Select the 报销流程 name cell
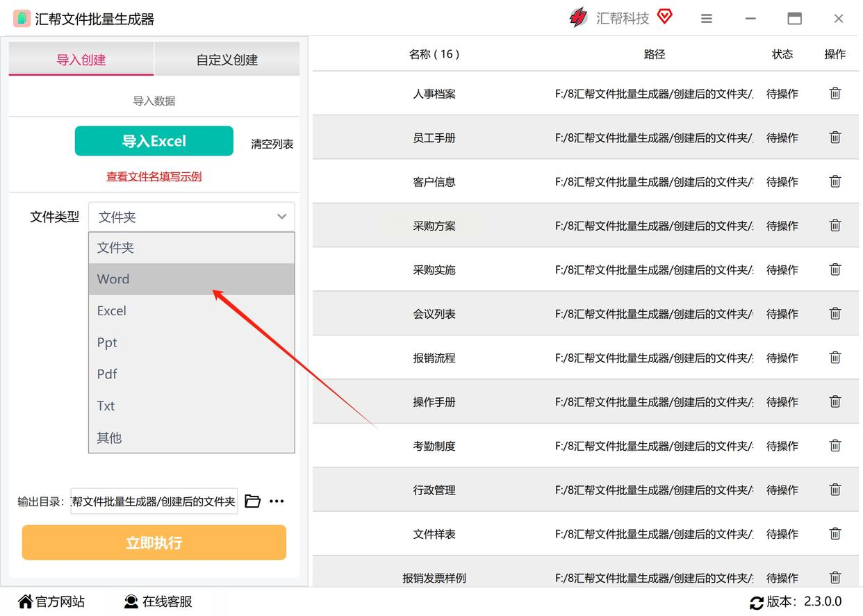Image resolution: width=863 pixels, height=616 pixels. pos(434,358)
